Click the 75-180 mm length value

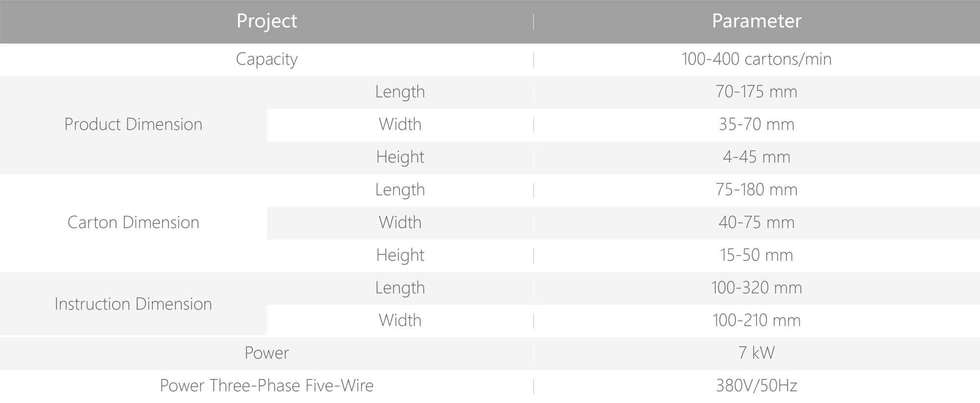(757, 190)
